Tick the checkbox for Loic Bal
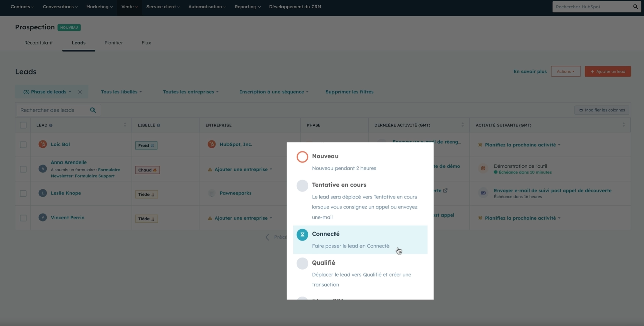This screenshot has width=644, height=326. coord(23,145)
